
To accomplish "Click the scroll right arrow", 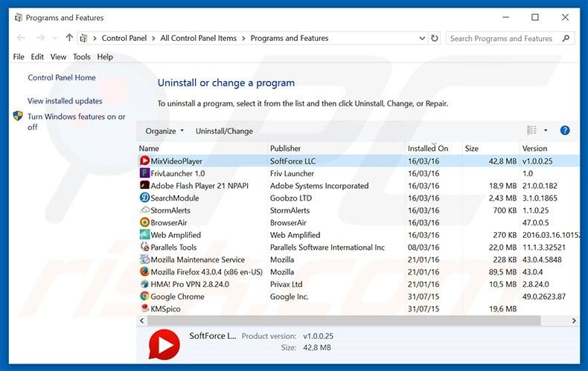I will [x=574, y=320].
